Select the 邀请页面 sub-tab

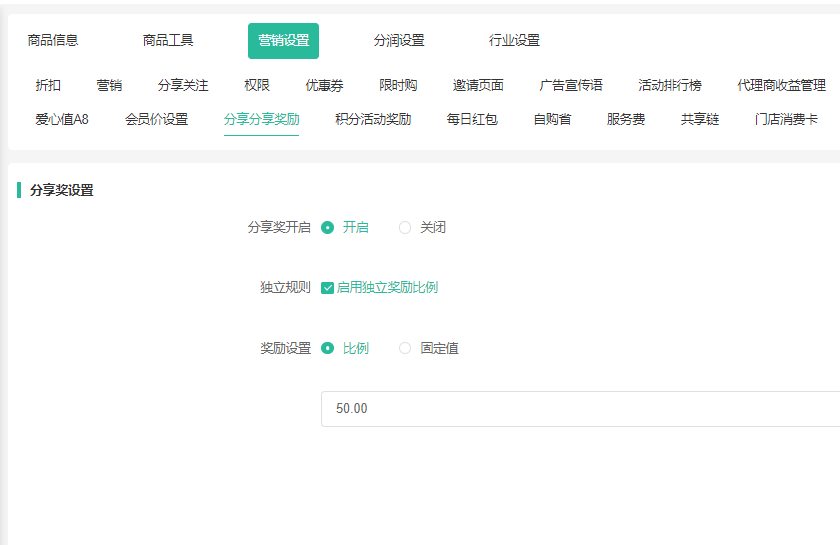478,86
